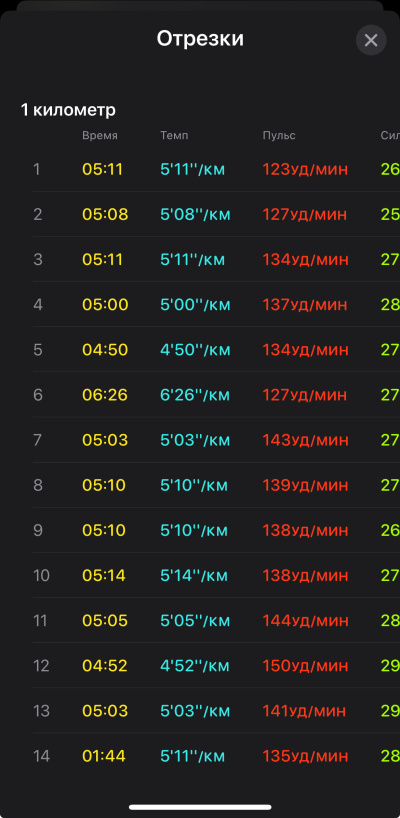Tap pulse 138уд/мин in split 9
This screenshot has width=400, height=818.
(x=305, y=530)
